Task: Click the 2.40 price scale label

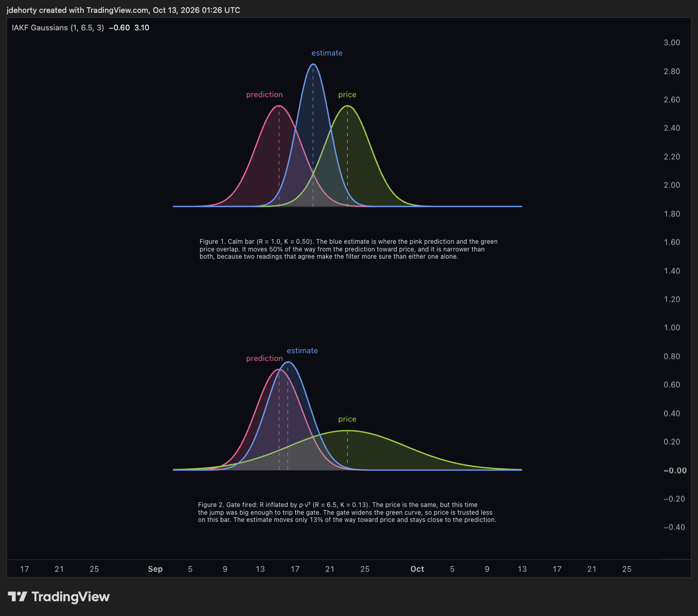Action: pos(672,128)
